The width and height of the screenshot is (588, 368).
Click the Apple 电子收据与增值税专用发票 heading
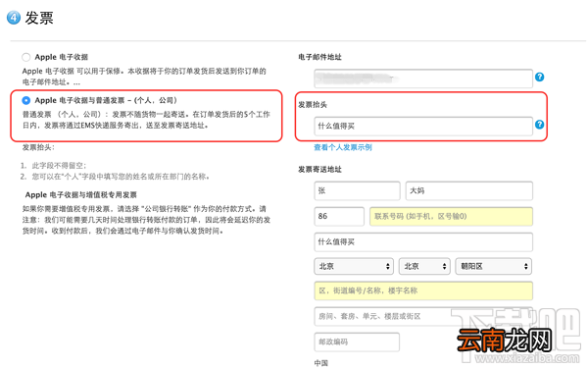pos(81,195)
